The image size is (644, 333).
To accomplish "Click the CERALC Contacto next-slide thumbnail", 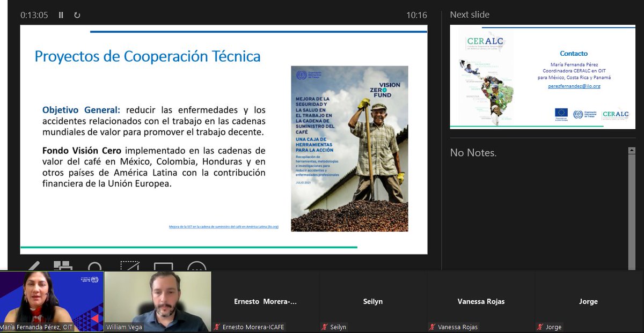I will point(542,77).
